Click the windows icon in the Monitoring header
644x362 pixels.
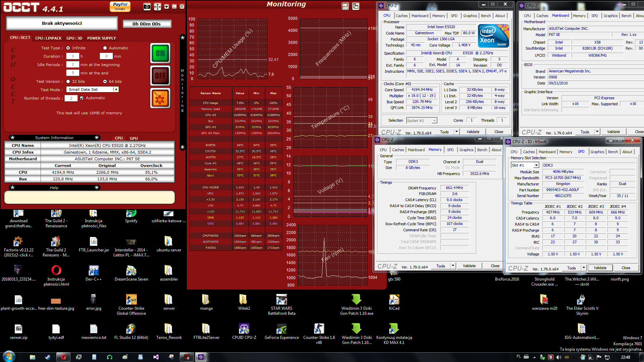coord(356,6)
